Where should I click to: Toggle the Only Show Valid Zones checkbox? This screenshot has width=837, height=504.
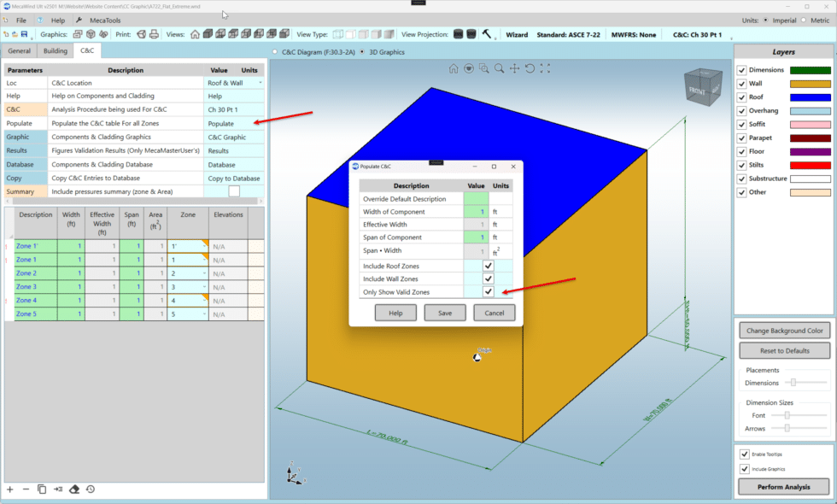click(488, 292)
